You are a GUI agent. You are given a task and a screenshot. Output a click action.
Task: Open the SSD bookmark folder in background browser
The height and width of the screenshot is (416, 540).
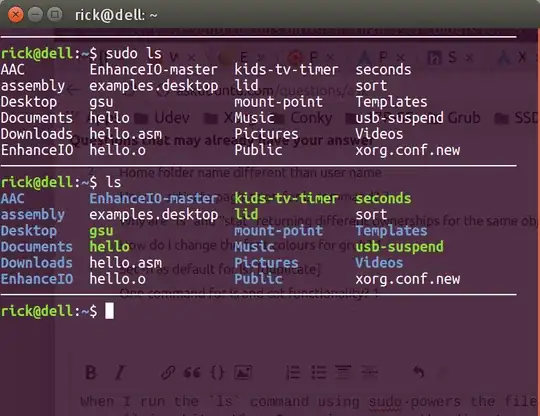pyautogui.click(x=517, y=118)
